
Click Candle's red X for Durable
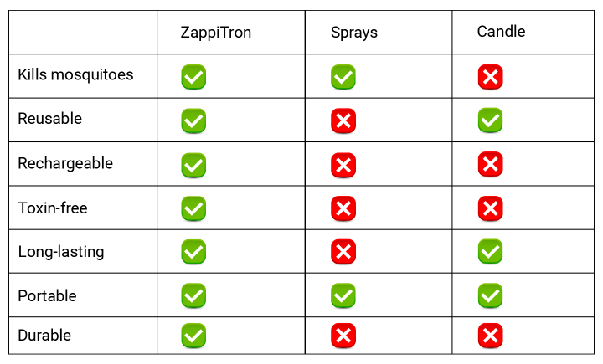click(x=490, y=336)
